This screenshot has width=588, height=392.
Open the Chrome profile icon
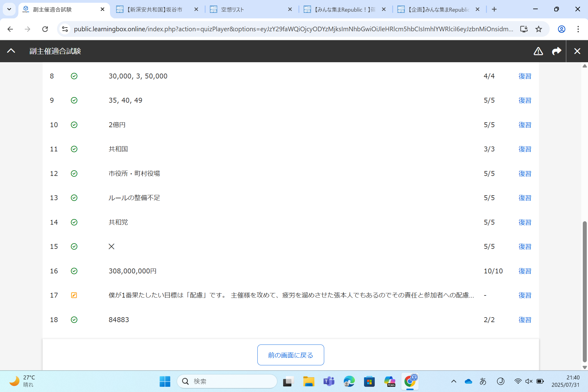(x=561, y=29)
